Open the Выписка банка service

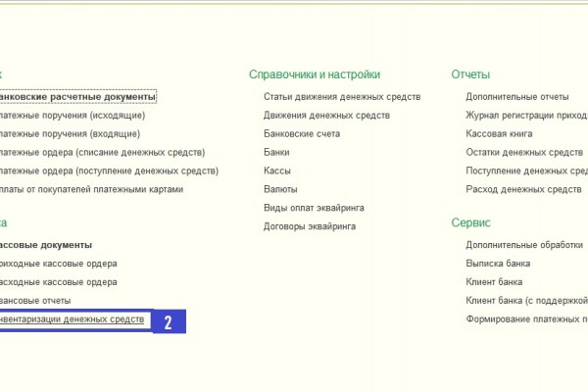coord(498,264)
